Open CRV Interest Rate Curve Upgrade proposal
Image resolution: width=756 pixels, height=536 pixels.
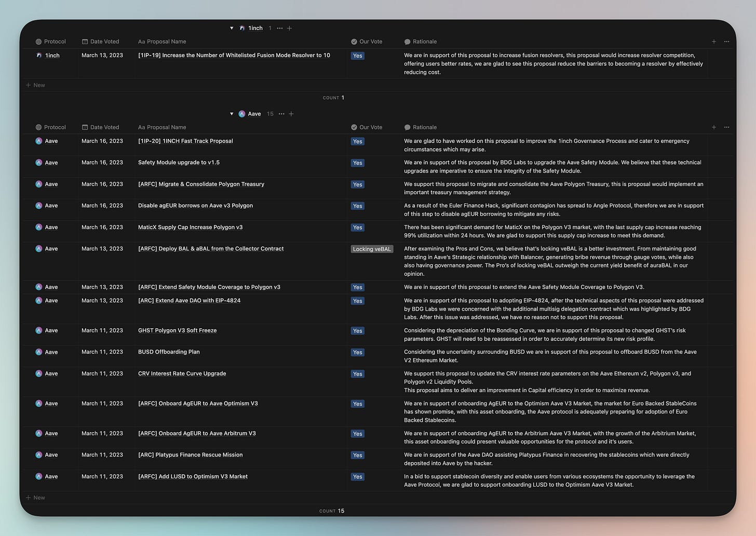(182, 373)
